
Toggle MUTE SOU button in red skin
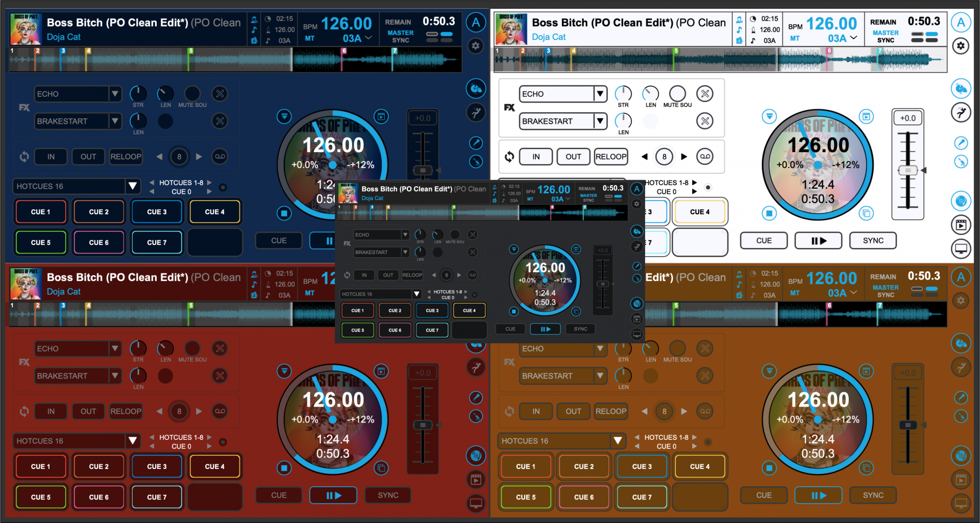[192, 348]
